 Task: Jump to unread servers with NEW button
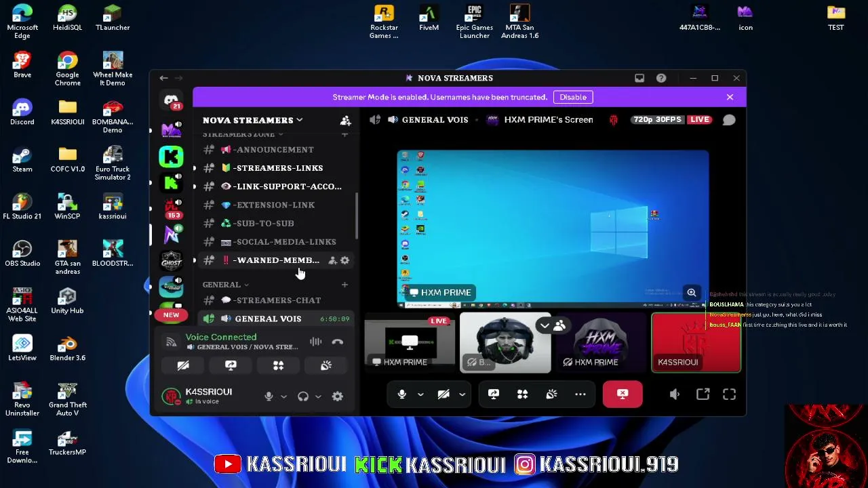click(x=171, y=315)
